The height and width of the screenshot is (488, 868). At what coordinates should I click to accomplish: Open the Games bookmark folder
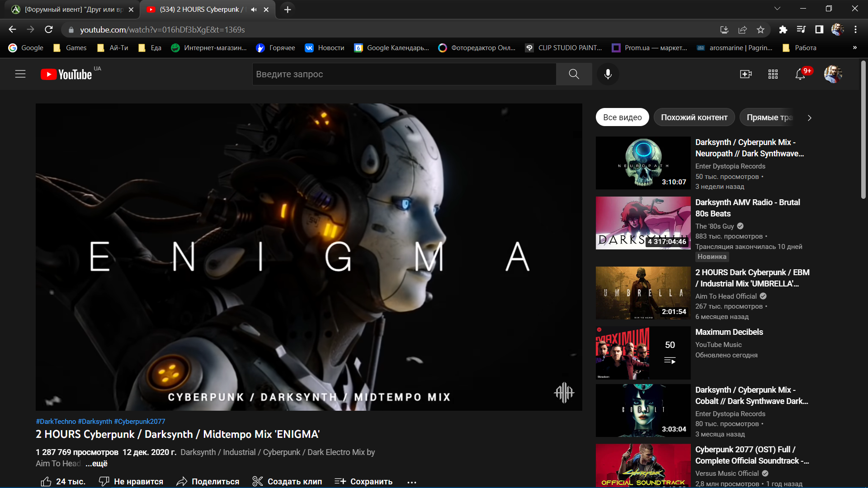point(70,47)
